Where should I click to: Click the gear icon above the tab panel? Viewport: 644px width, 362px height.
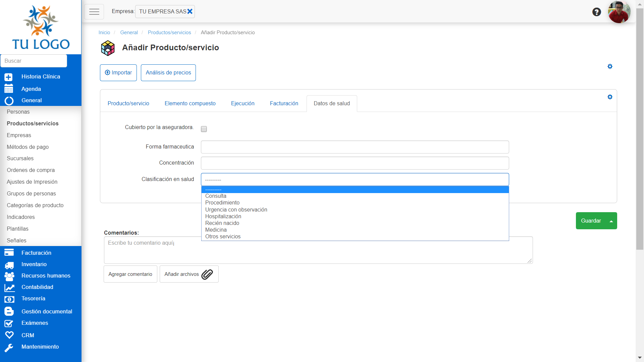coord(610,66)
